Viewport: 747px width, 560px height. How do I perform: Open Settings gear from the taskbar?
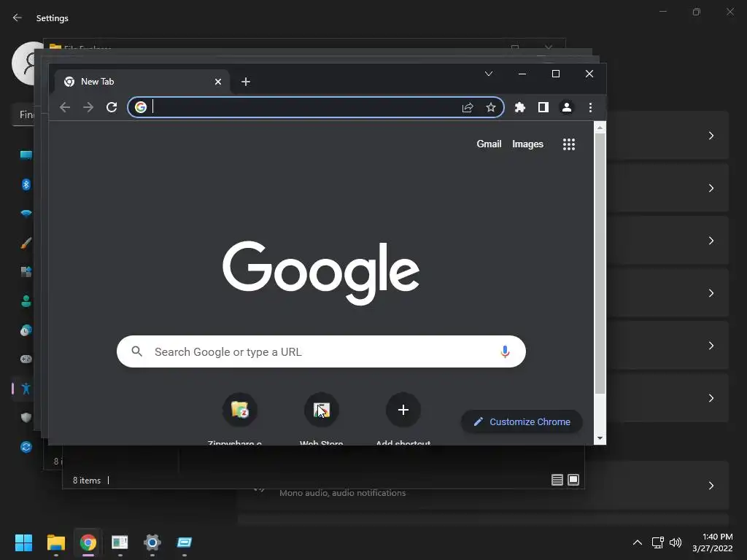152,542
